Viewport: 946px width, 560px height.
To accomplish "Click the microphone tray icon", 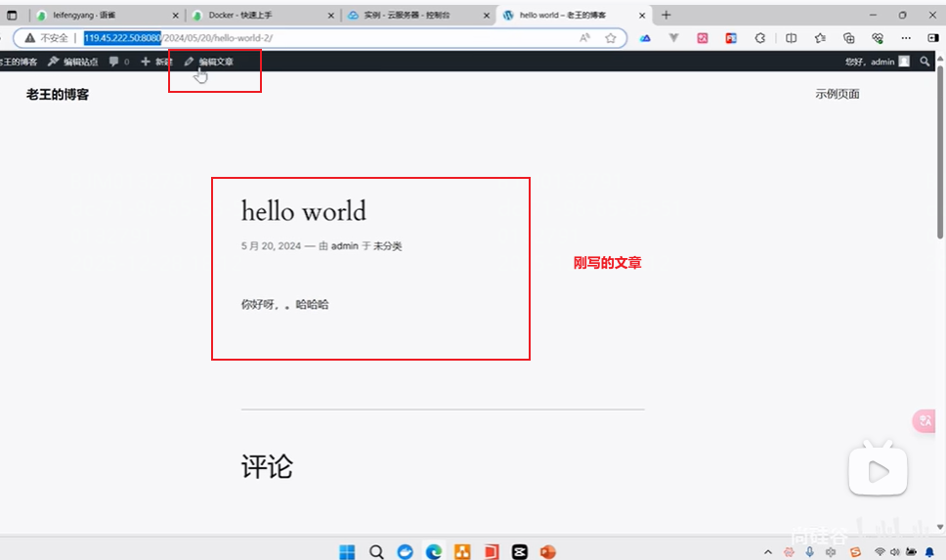I will coord(809,552).
